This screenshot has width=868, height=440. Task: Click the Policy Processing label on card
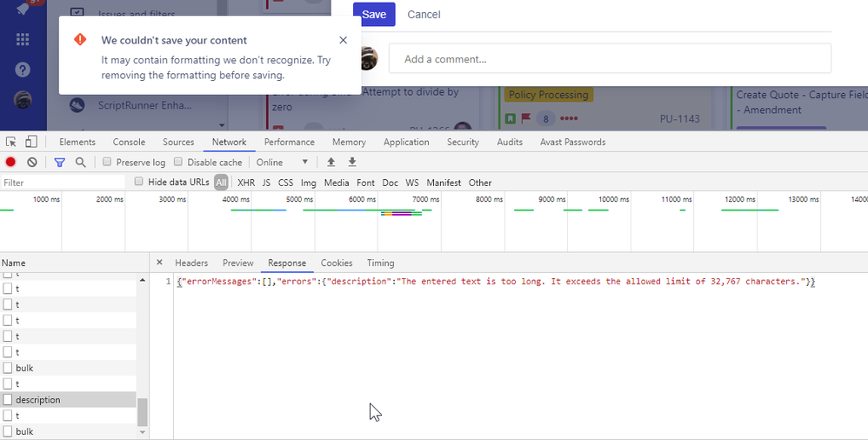point(549,95)
